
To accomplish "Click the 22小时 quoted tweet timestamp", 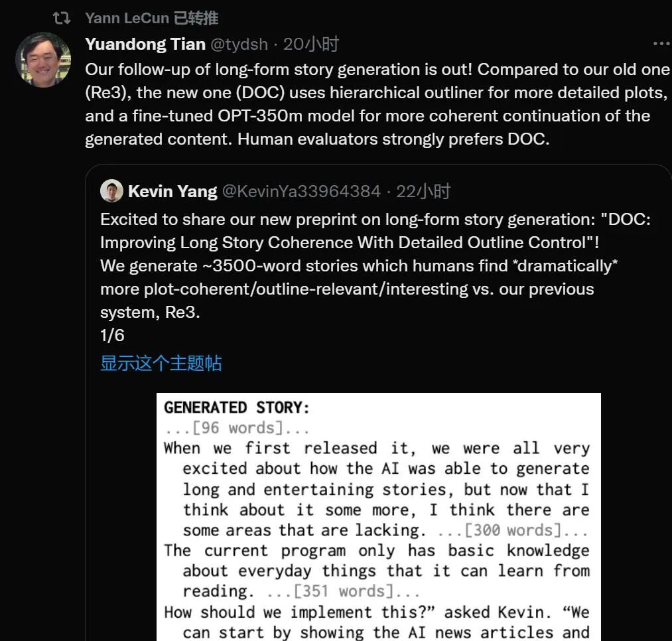I will click(x=423, y=192).
